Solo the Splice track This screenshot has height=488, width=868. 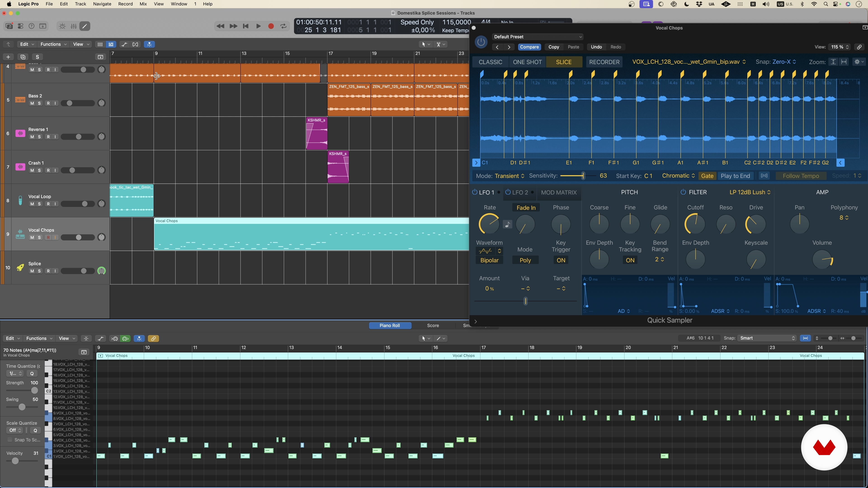point(39,271)
